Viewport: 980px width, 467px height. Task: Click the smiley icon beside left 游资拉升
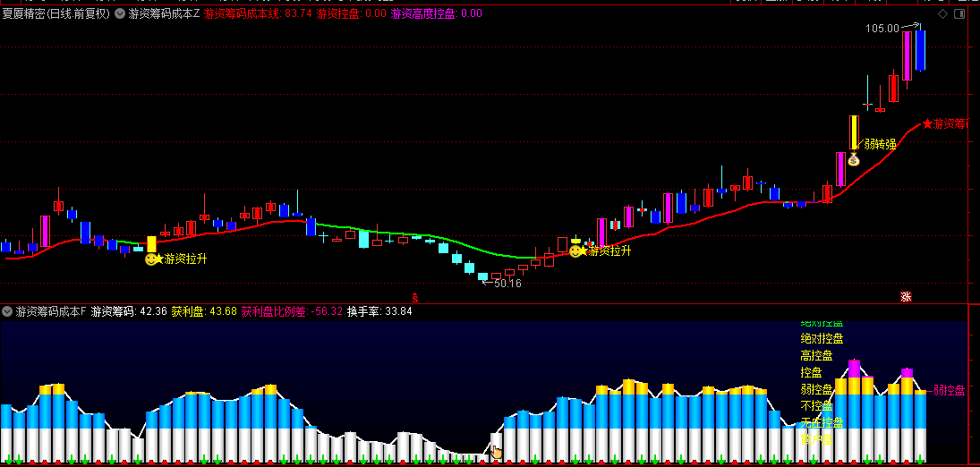coord(150,259)
